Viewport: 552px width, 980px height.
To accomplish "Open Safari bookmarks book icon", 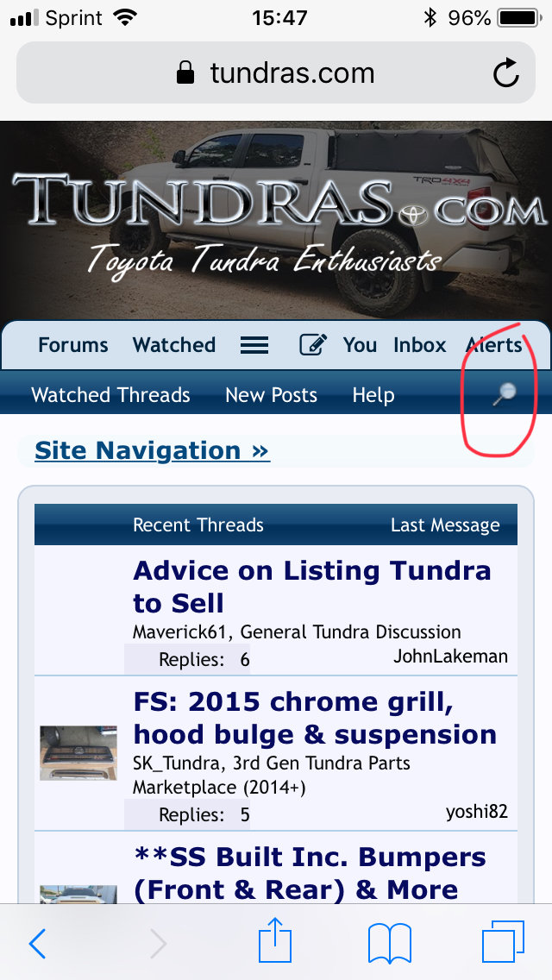I will (390, 943).
